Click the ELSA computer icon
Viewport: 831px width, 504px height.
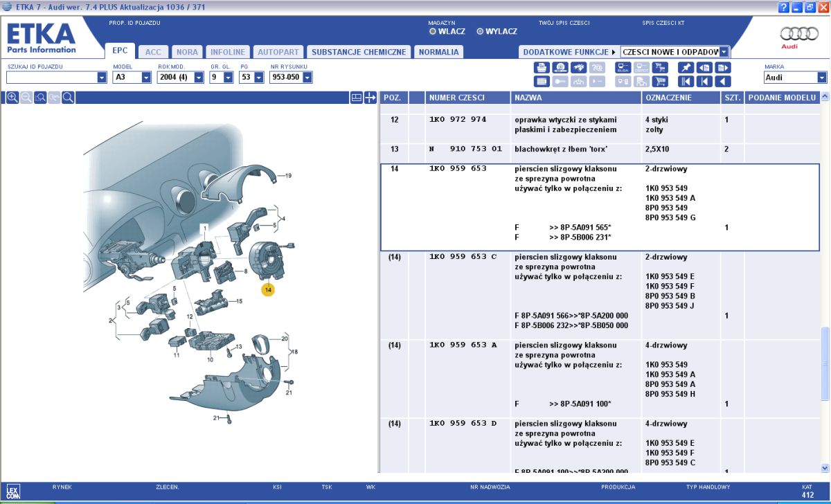pos(623,68)
